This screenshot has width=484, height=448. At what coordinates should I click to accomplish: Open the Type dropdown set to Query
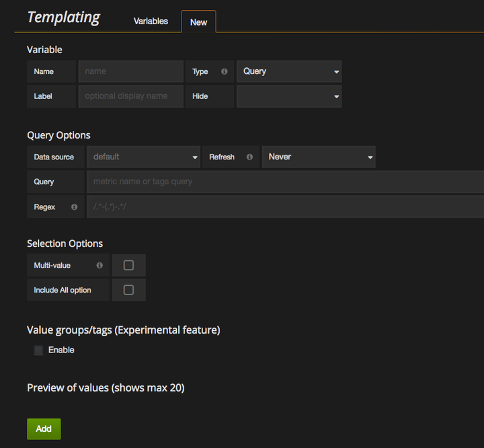[x=289, y=71]
